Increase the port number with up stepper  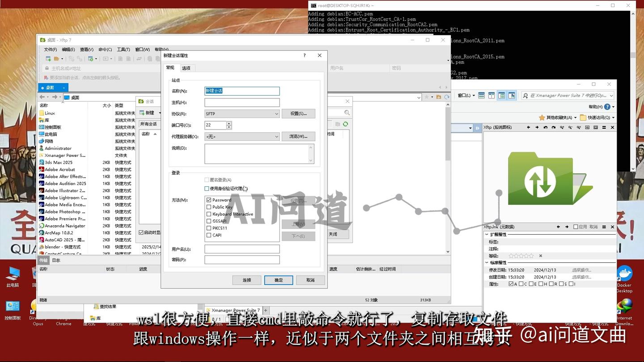[x=229, y=123]
